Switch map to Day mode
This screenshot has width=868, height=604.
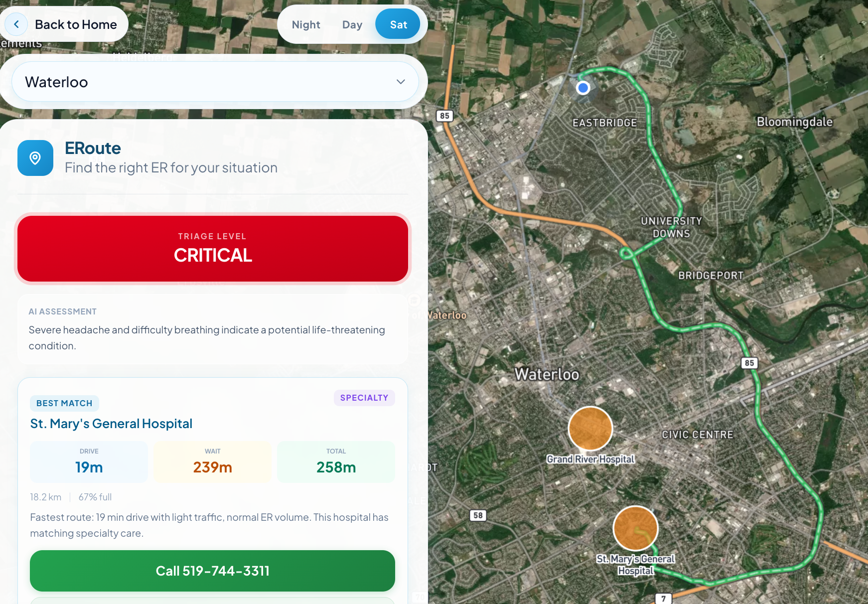(352, 25)
